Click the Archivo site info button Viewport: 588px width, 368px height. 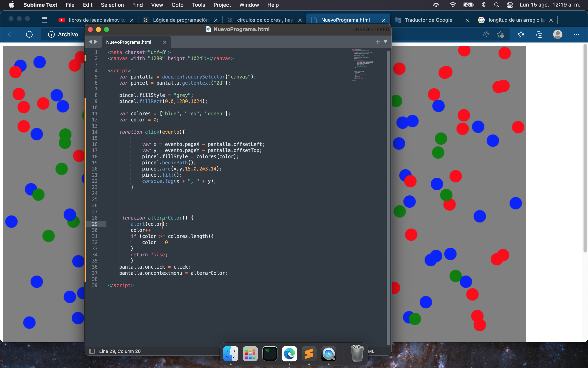(63, 34)
